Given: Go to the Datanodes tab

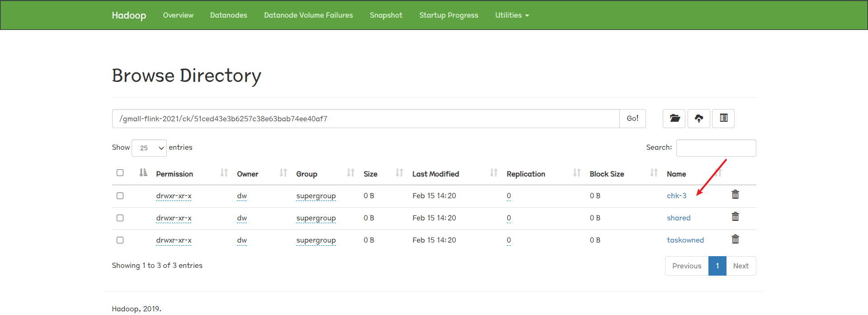Looking at the screenshot, I should pyautogui.click(x=229, y=15).
